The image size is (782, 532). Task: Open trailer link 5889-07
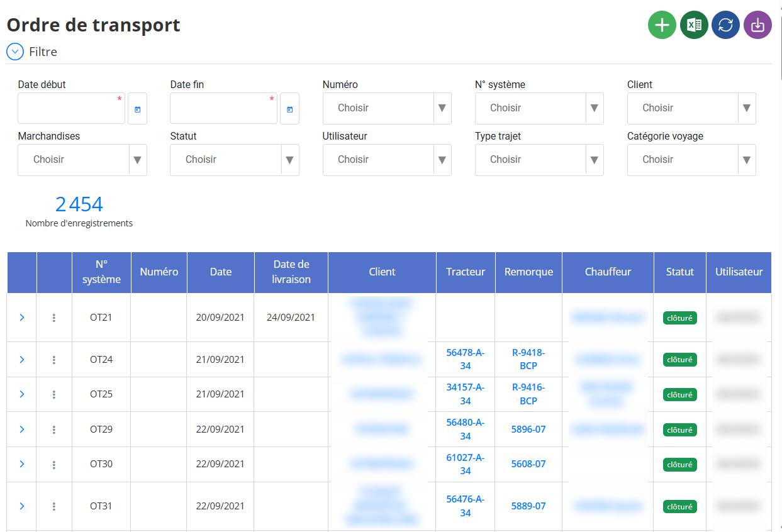click(x=528, y=506)
